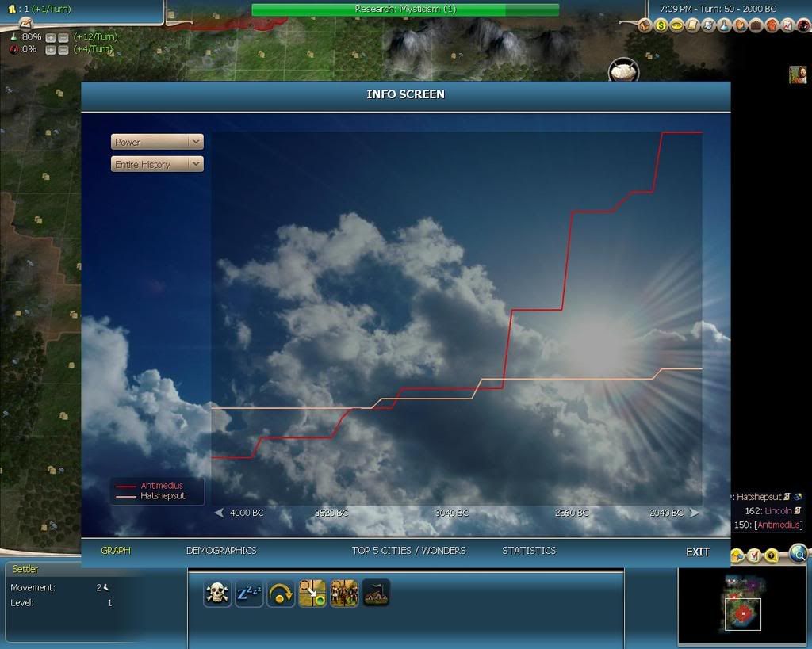Toggle Hatshepsut line in graph legend
This screenshot has height=649, width=812.
pos(151,496)
